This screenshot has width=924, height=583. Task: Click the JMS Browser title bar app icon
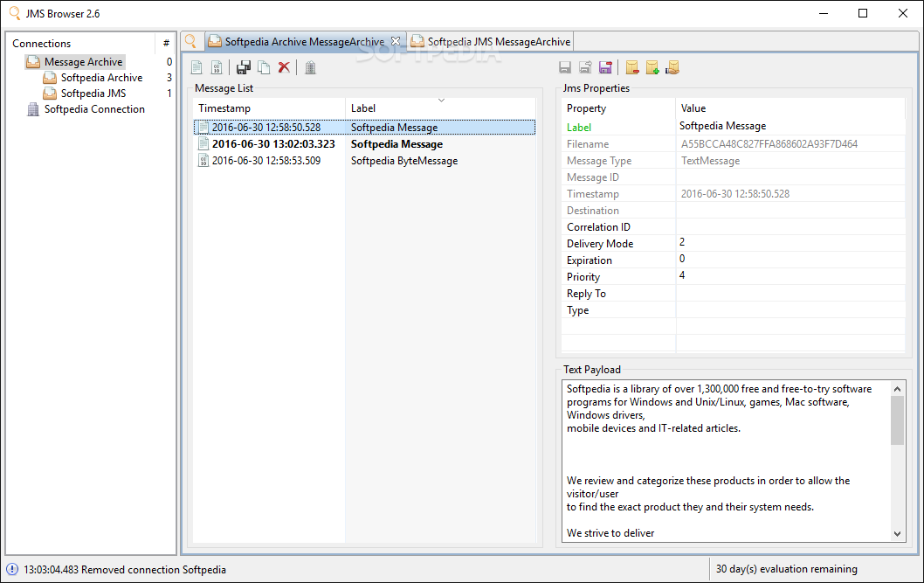[x=14, y=13]
